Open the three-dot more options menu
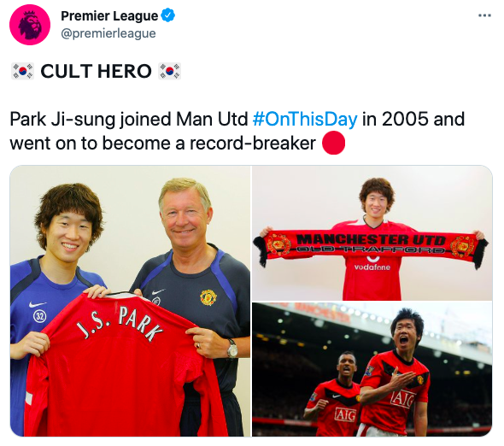The height and width of the screenshot is (446, 504). 484,15
